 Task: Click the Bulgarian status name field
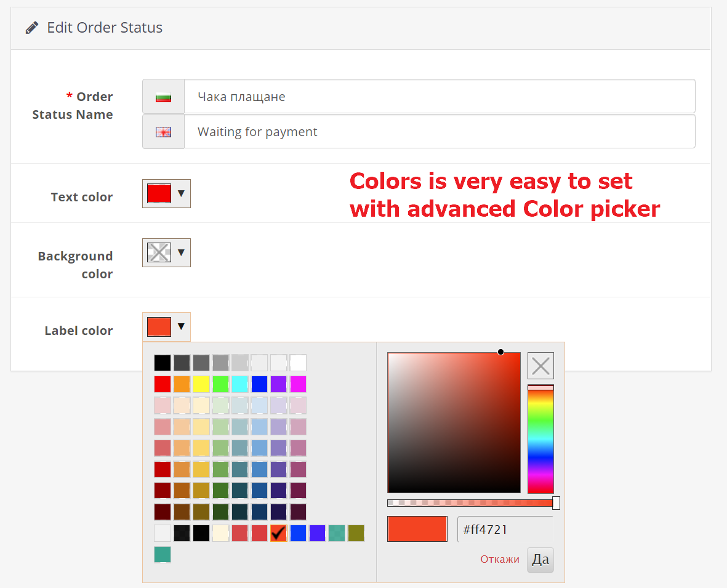pyautogui.click(x=440, y=97)
